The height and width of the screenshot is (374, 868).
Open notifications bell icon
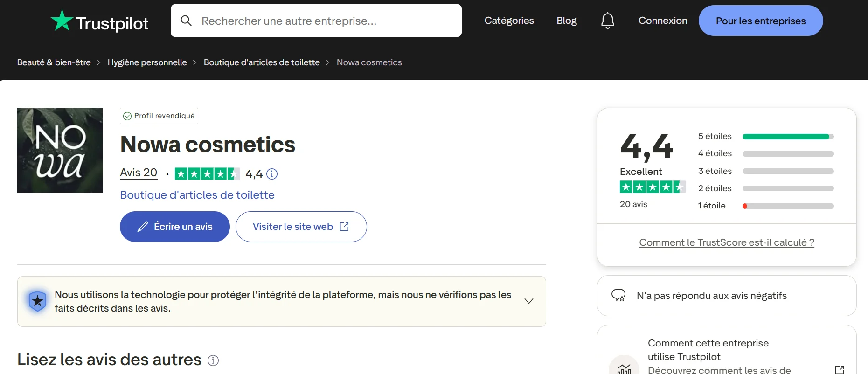click(607, 21)
